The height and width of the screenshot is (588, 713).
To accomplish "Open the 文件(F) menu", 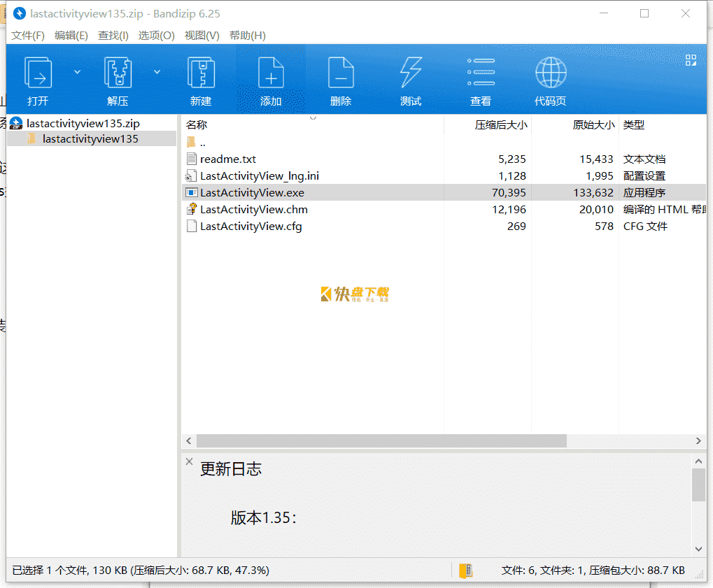I will [x=28, y=36].
